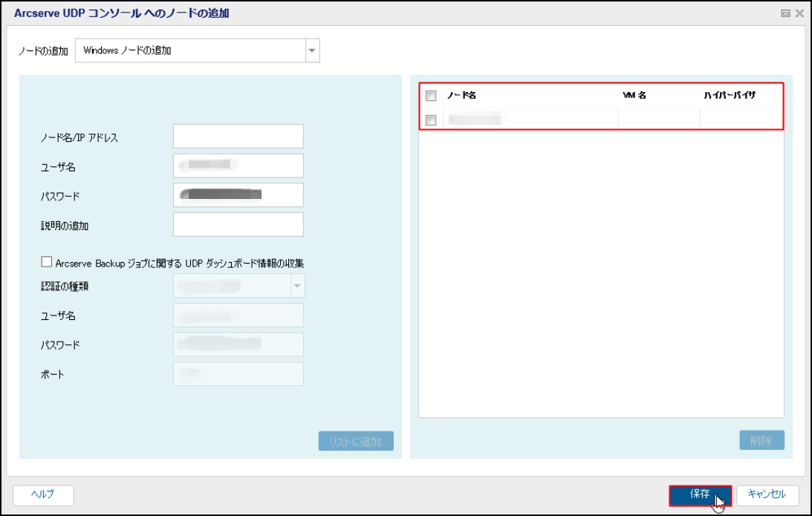Click the キャンセル button
The width and height of the screenshot is (812, 516).
(767, 494)
